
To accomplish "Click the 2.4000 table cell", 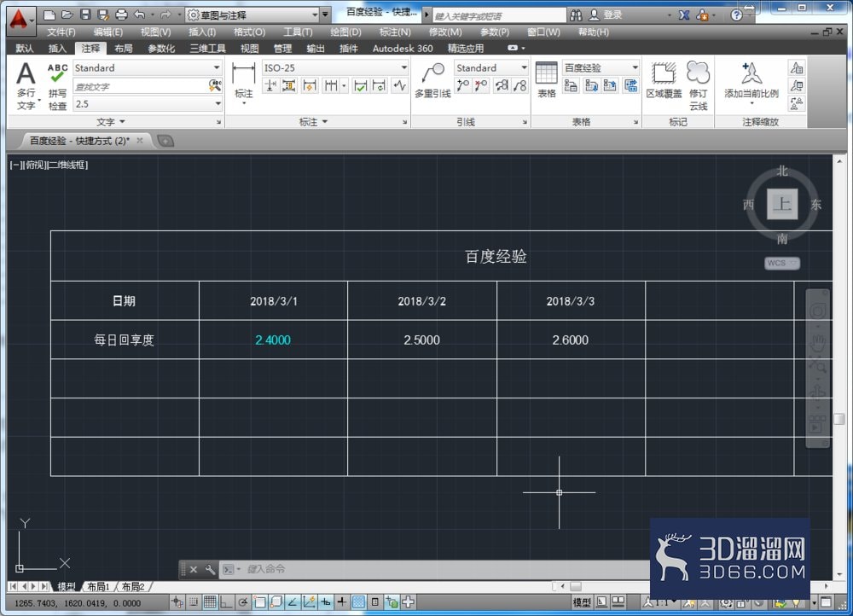I will (273, 340).
